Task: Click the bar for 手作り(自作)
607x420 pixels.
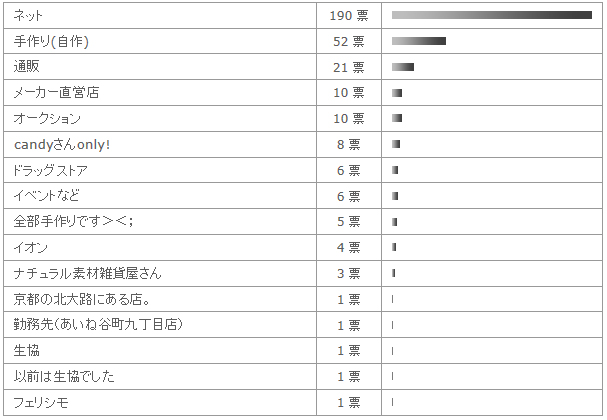Action: pos(419,41)
